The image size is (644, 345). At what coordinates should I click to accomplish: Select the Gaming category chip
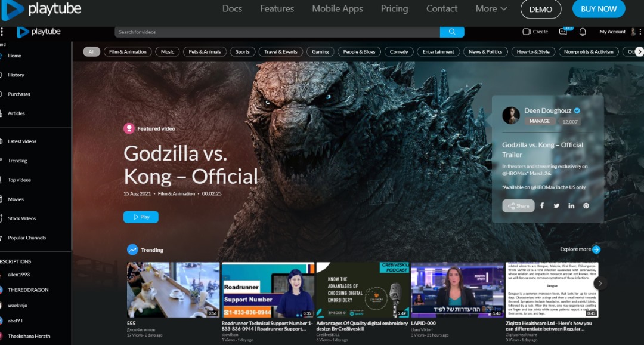(320, 52)
